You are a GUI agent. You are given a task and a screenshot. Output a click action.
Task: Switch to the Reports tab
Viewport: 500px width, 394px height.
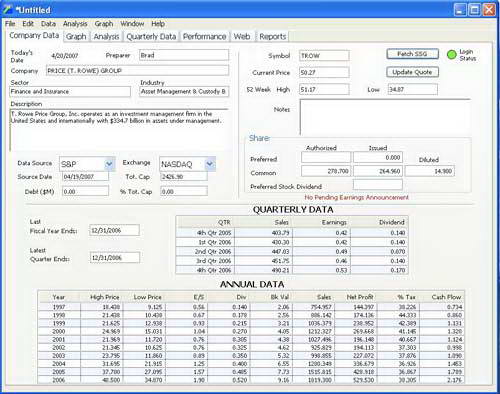point(273,36)
